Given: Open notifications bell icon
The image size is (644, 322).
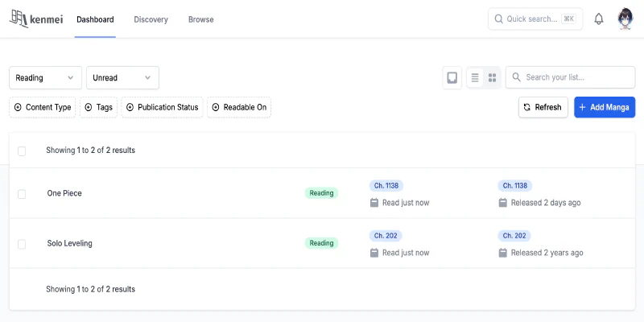Looking at the screenshot, I should coord(598,19).
